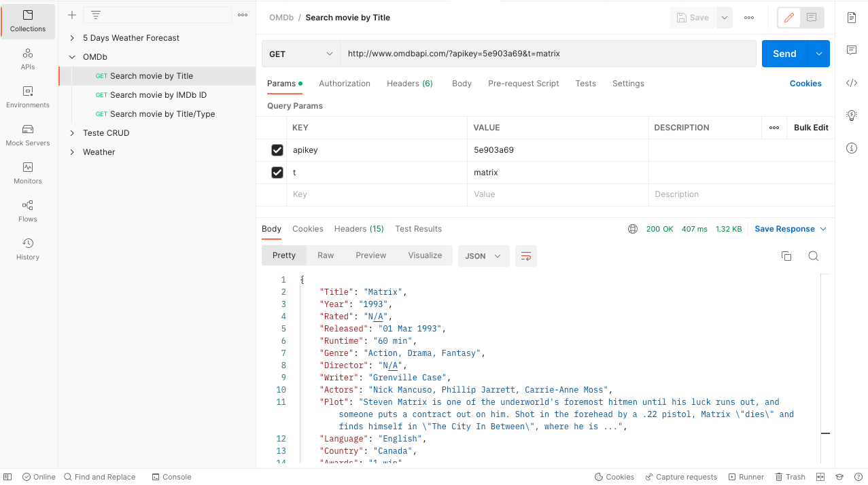
Task: Expand 5 Days Weather Forecast collection
Action: pos(72,38)
